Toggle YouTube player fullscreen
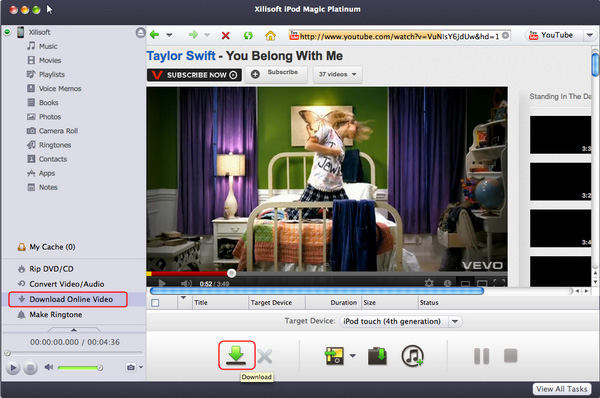The height and width of the screenshot is (398, 600). tap(499, 283)
